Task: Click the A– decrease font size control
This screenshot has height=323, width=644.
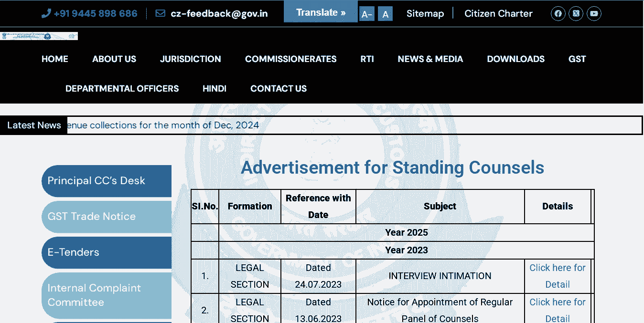Action: coord(366,14)
